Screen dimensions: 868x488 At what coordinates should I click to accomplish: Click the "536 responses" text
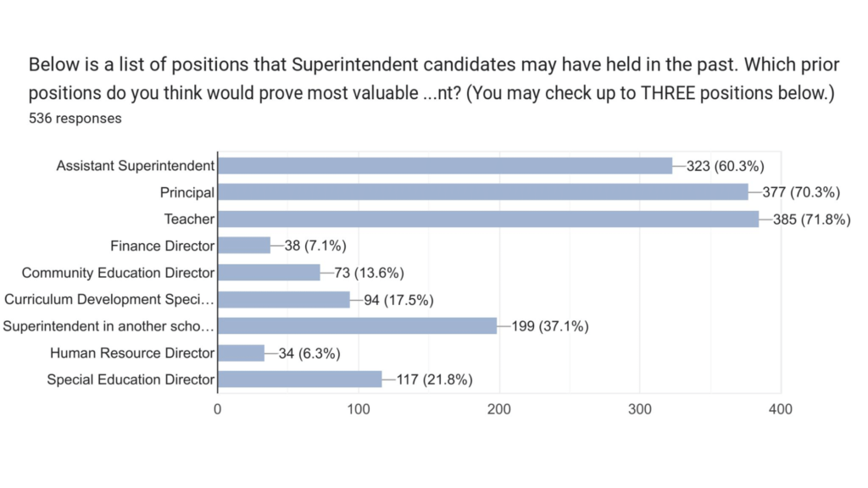pyautogui.click(x=75, y=119)
